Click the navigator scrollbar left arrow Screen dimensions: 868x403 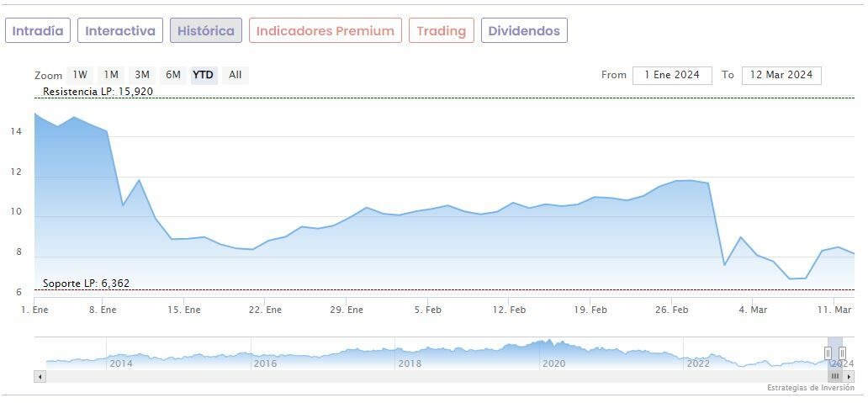40,377
